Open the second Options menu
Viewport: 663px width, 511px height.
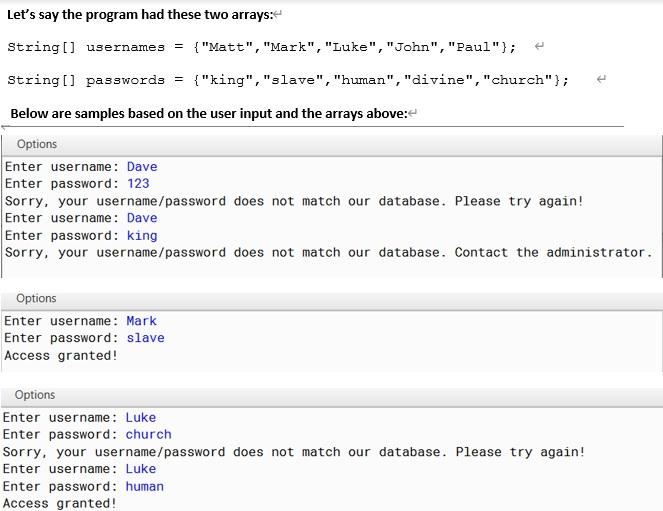click(36, 298)
